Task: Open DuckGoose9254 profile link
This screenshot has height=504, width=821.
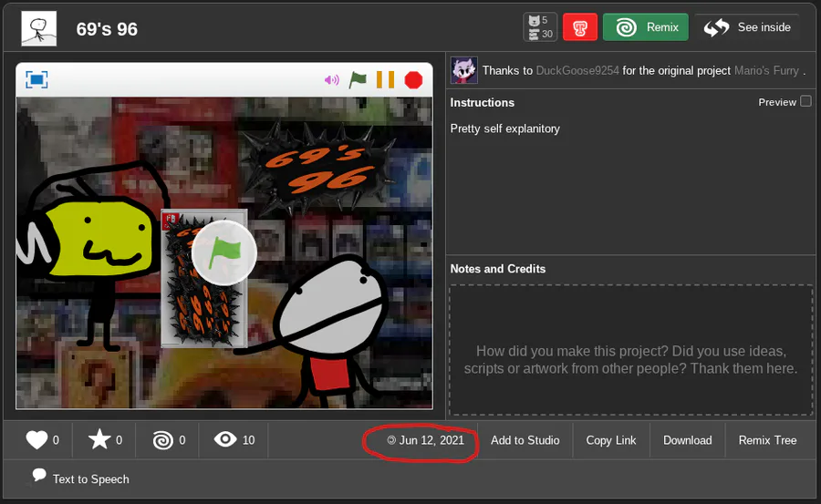Action: [x=577, y=71]
